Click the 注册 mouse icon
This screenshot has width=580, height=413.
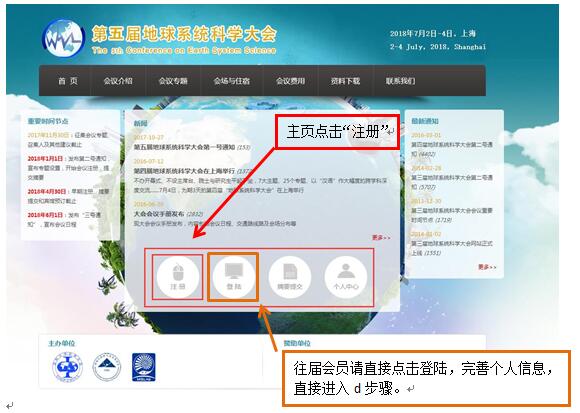pyautogui.click(x=178, y=277)
